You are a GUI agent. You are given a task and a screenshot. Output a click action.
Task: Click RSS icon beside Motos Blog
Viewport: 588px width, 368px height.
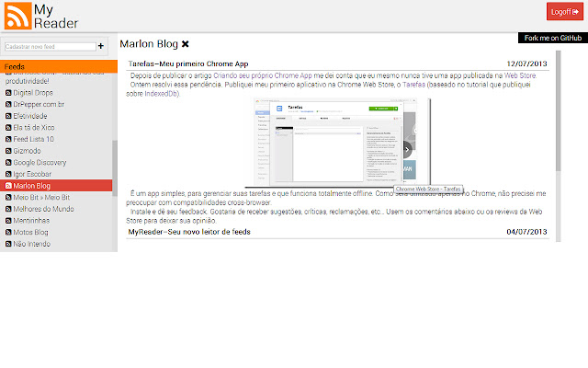pyautogui.click(x=8, y=233)
